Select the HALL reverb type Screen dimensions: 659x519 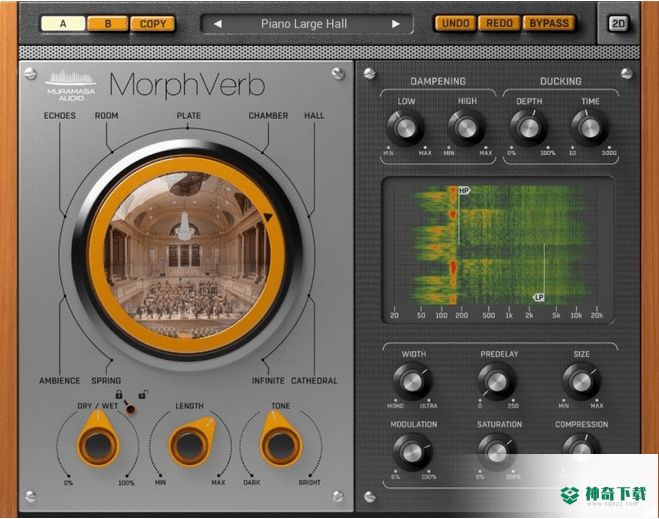coord(314,116)
